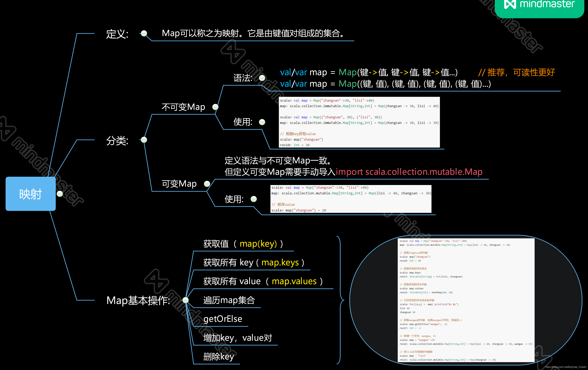Viewport: 588px width, 370px height.
Task: Click syntax line Map((键, 值), (键, 值)...)
Action: tap(385, 84)
